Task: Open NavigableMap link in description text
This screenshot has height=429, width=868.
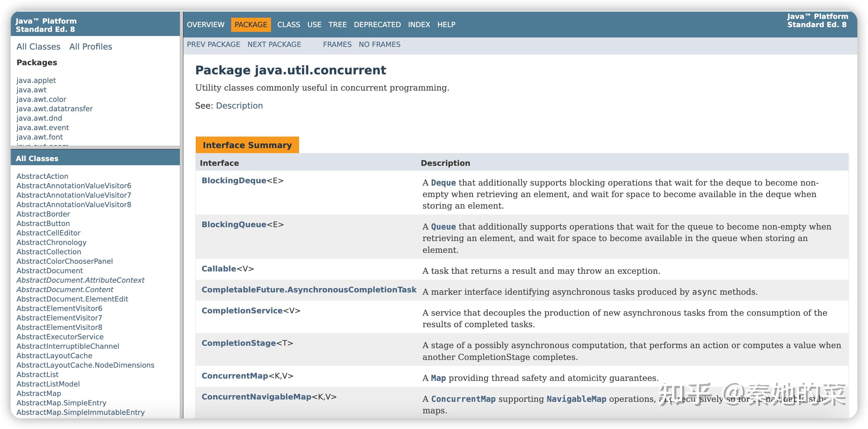Action: [576, 399]
